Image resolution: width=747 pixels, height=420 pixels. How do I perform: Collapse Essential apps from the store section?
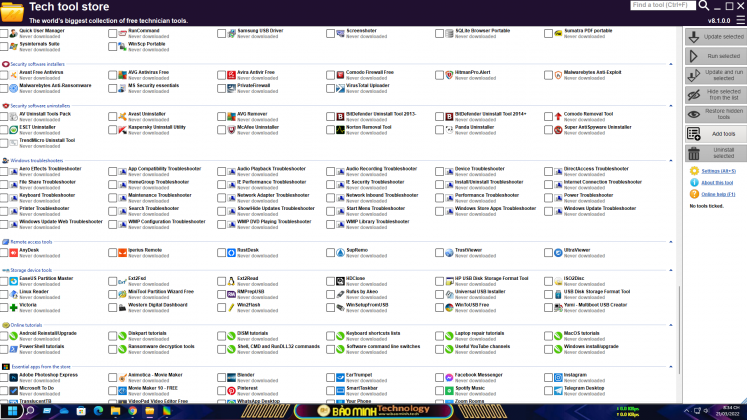(x=671, y=367)
